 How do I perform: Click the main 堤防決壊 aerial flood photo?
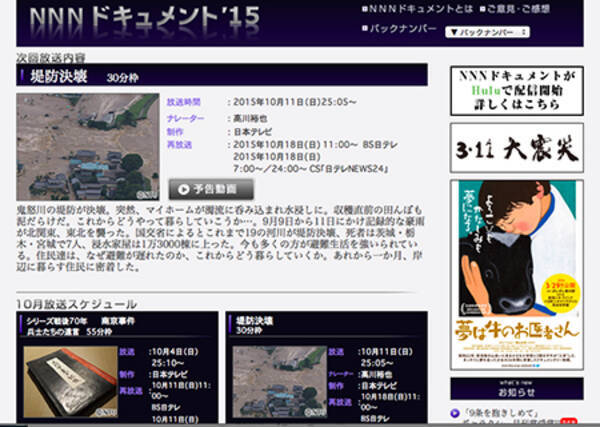coord(88,146)
